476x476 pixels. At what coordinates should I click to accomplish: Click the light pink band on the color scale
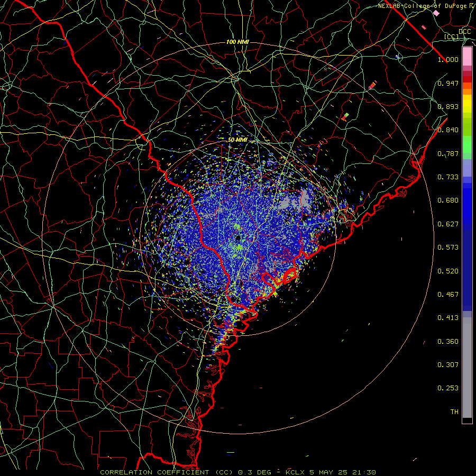[x=467, y=57]
